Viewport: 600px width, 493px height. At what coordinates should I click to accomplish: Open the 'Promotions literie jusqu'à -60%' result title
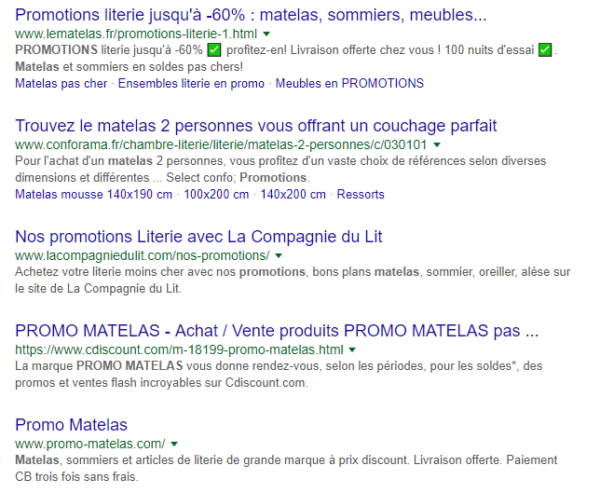[251, 15]
